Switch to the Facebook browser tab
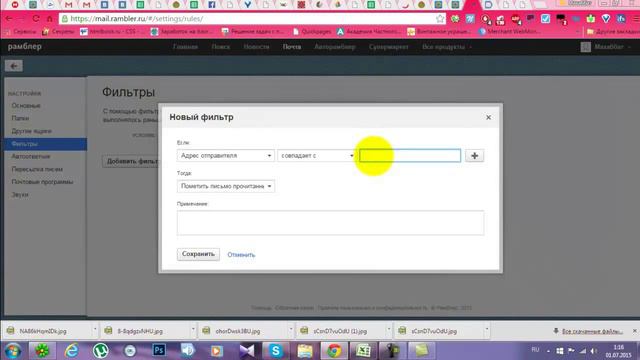Screen dimensions: 640x360 [212, 5]
